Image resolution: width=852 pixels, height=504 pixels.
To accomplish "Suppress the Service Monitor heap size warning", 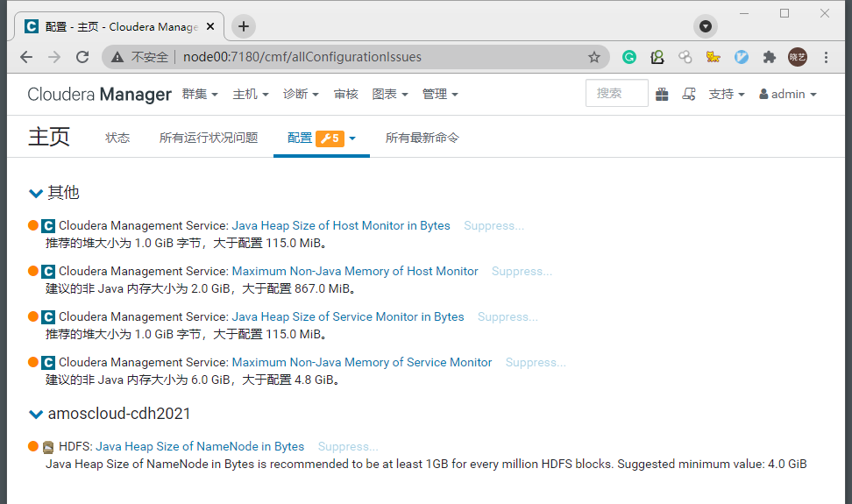I will pyautogui.click(x=508, y=316).
